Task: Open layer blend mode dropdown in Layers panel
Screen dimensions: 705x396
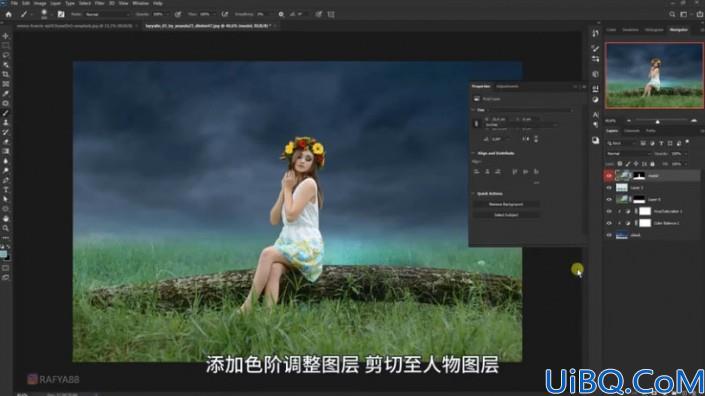Action: point(628,154)
